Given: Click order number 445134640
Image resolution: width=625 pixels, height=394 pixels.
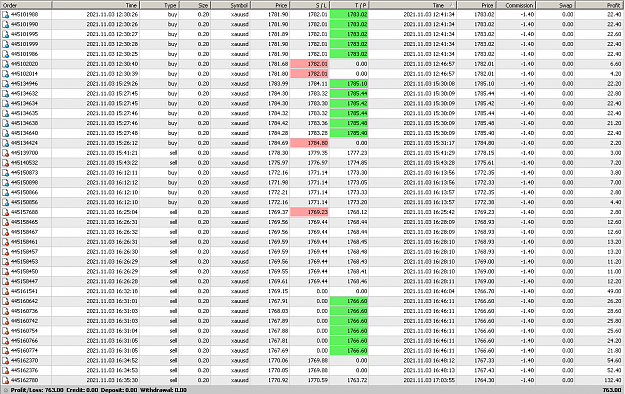Looking at the screenshot, I should [24, 133].
